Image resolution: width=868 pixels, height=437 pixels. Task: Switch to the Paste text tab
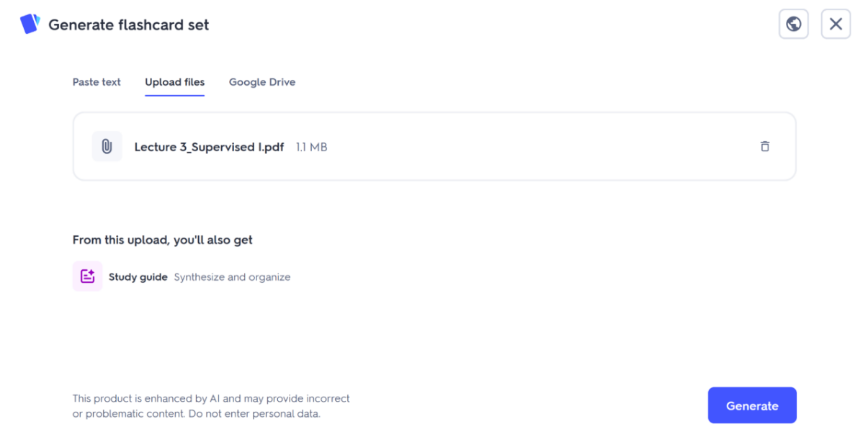click(x=97, y=82)
